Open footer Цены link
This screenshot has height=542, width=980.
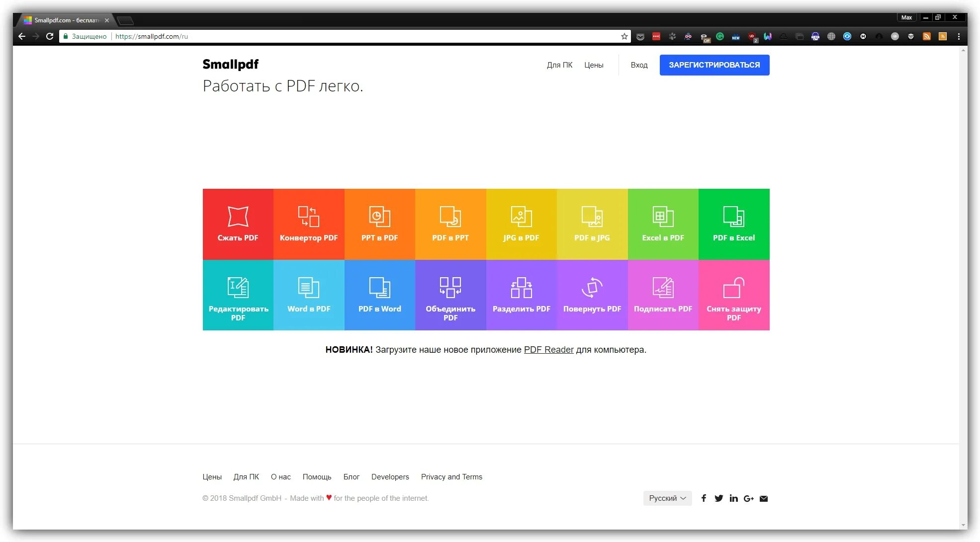(x=212, y=477)
